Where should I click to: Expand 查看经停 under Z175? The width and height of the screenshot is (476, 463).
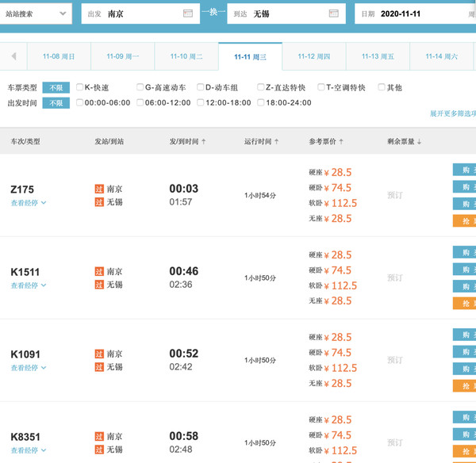point(29,203)
